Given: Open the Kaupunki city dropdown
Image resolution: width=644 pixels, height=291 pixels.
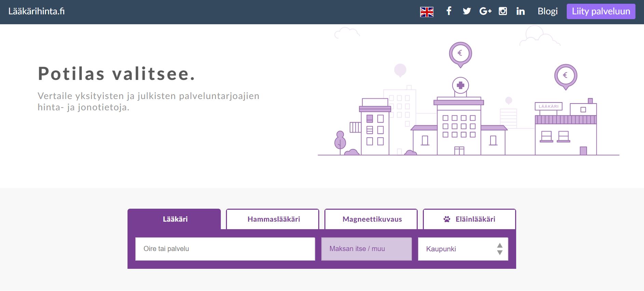Looking at the screenshot, I should click(458, 249).
